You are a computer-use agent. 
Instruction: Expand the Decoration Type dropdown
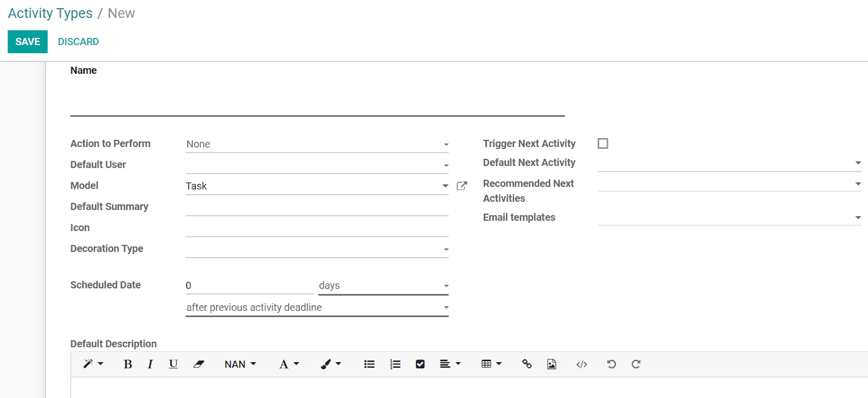click(x=317, y=249)
